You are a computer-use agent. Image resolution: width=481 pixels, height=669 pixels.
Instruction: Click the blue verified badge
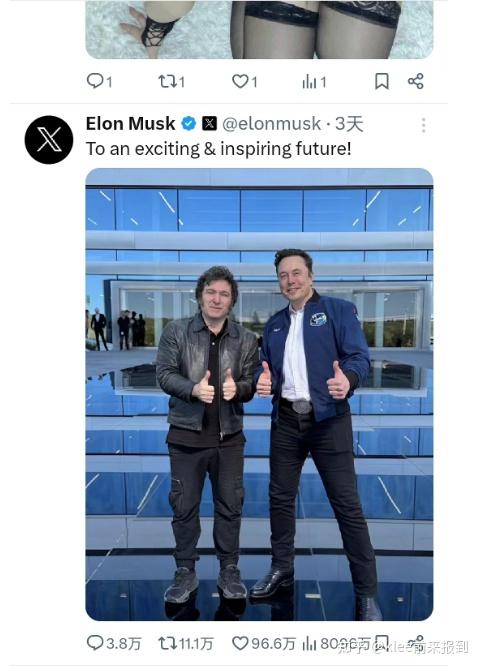(189, 124)
